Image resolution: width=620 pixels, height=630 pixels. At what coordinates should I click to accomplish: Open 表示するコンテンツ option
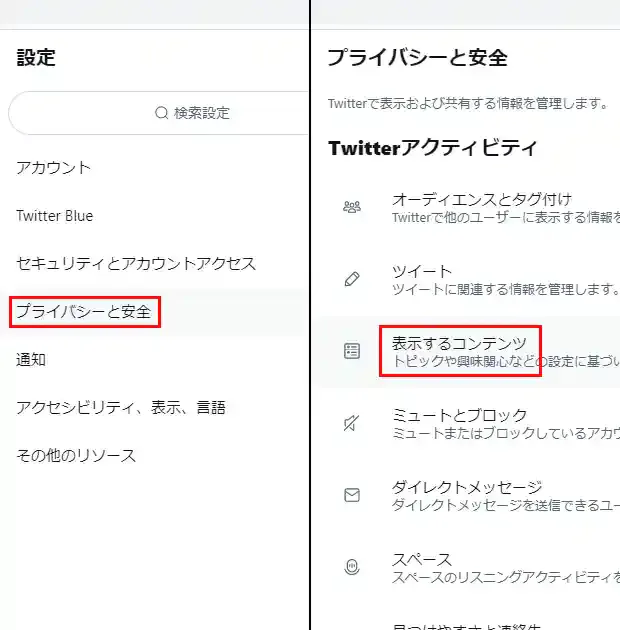(x=459, y=344)
